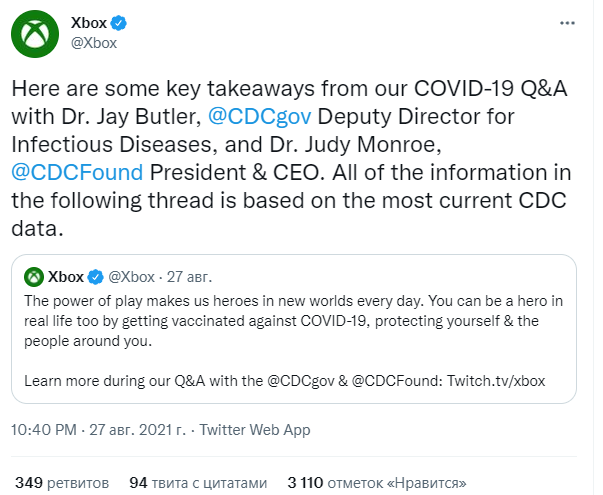This screenshot has height=495, width=603.
Task: Click the @Xbox handle in the quoted tweet
Action: pyautogui.click(x=131, y=276)
